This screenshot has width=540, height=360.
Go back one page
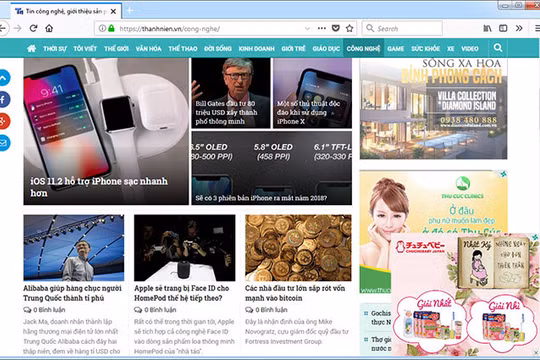click(3, 28)
